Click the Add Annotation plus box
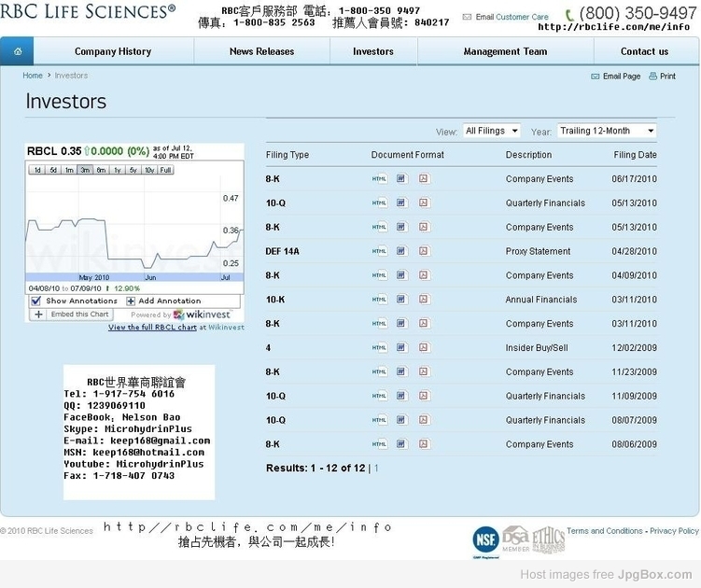 131,301
